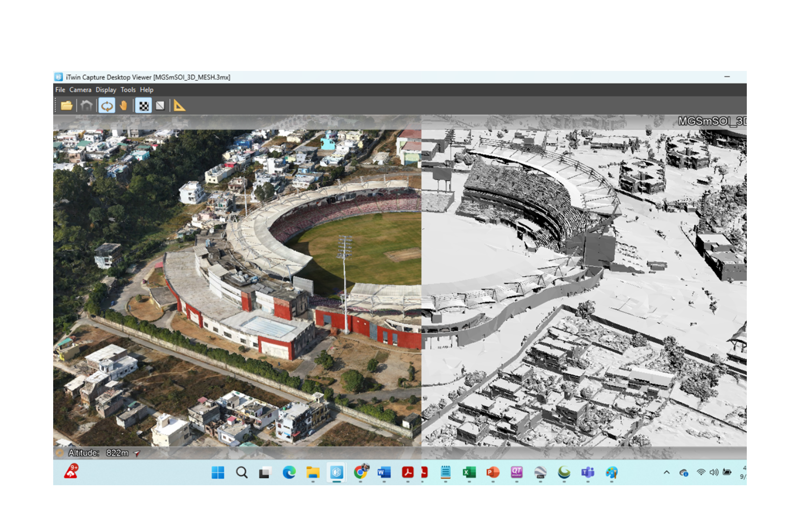
Task: Open the Help menu
Action: pyautogui.click(x=147, y=90)
